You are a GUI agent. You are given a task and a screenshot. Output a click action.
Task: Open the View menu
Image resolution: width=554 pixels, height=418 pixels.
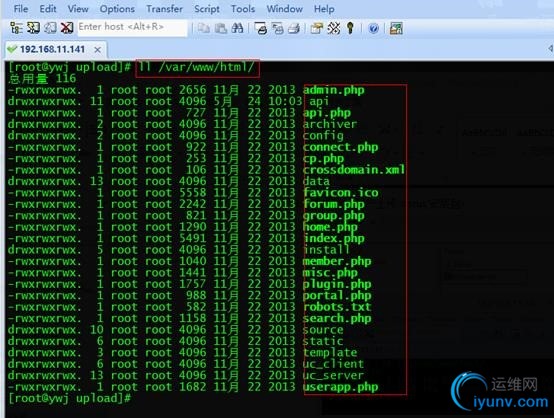pos(78,9)
